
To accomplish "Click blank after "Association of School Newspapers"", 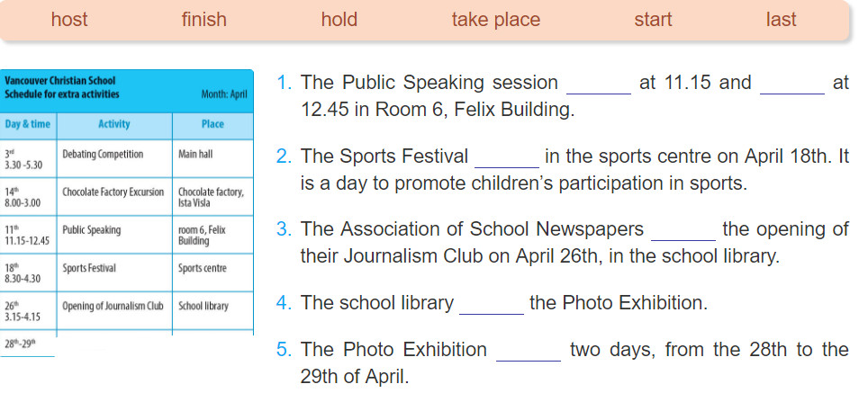I will click(683, 231).
